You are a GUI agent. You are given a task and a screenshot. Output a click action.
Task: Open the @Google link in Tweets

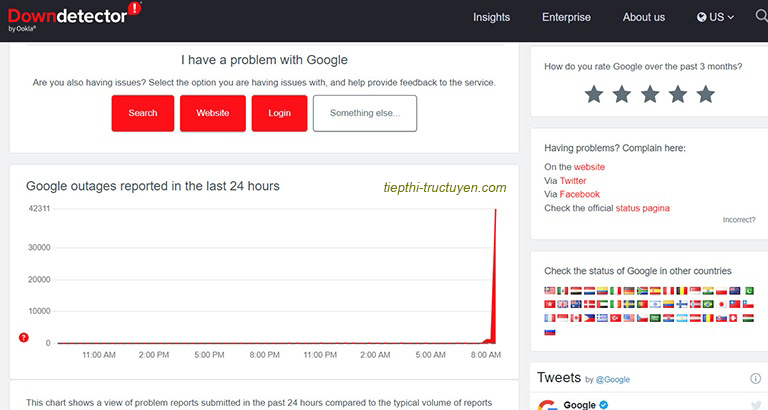(613, 380)
